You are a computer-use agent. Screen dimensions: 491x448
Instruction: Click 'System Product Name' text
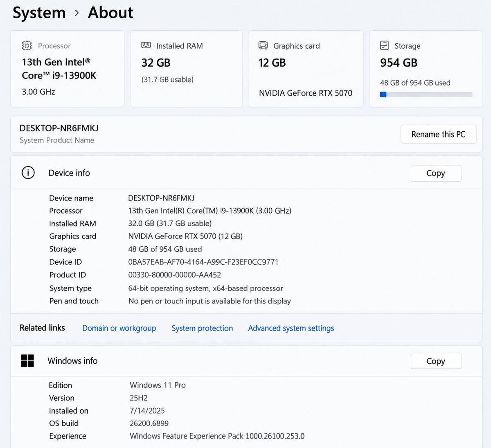57,140
